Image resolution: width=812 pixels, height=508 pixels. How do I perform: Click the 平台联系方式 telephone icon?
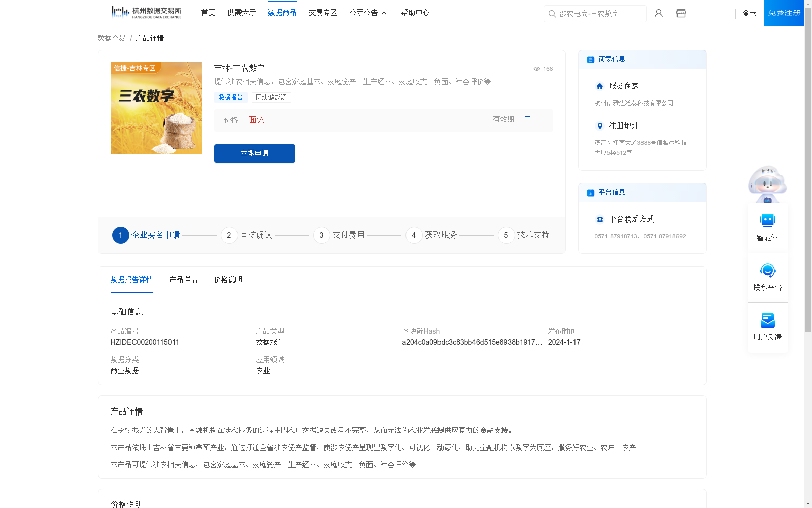click(600, 219)
